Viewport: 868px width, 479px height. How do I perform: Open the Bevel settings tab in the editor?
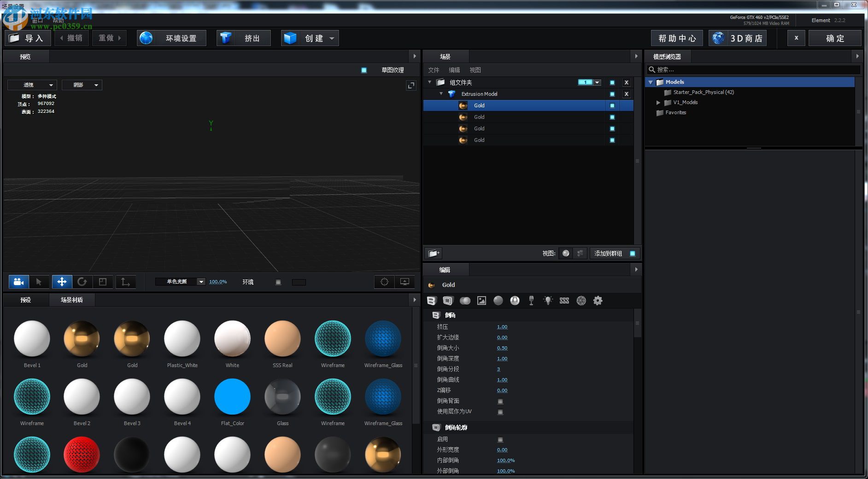[x=432, y=300]
